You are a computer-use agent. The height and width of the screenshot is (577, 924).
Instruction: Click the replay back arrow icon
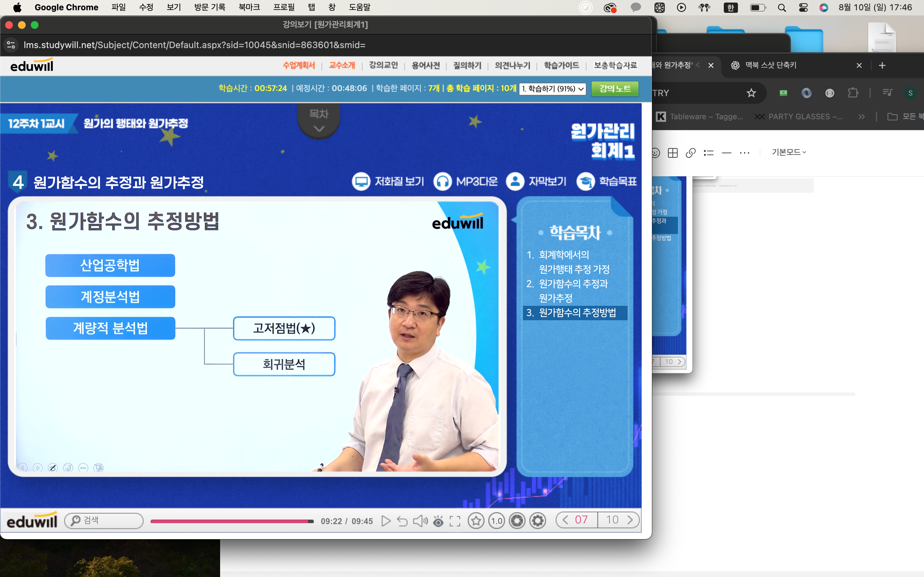point(402,521)
